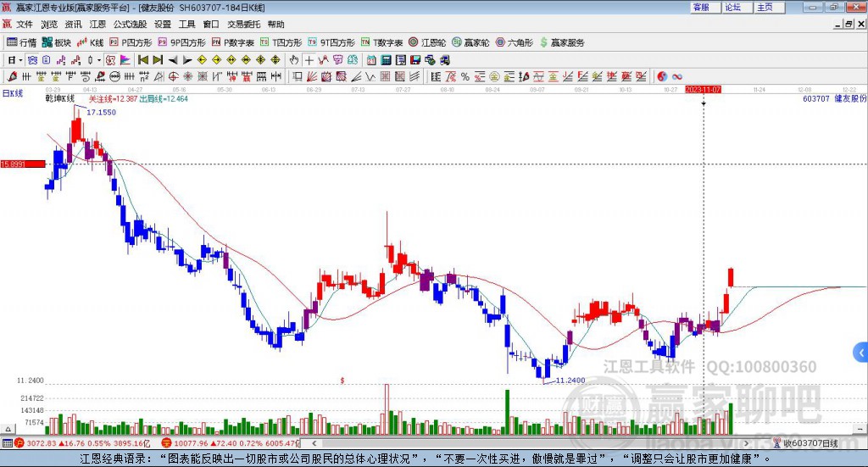The height and width of the screenshot is (467, 868).
Task: Toggle the highlighted 权 adjustment icon
Action: (x=109, y=60)
